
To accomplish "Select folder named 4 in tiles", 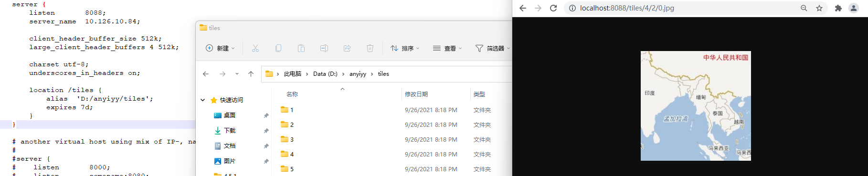I will (x=287, y=154).
